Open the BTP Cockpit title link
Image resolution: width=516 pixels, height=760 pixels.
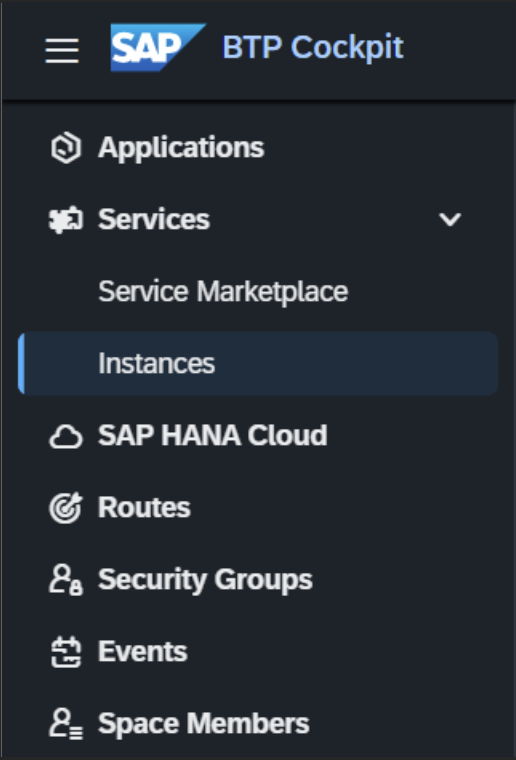click(313, 48)
